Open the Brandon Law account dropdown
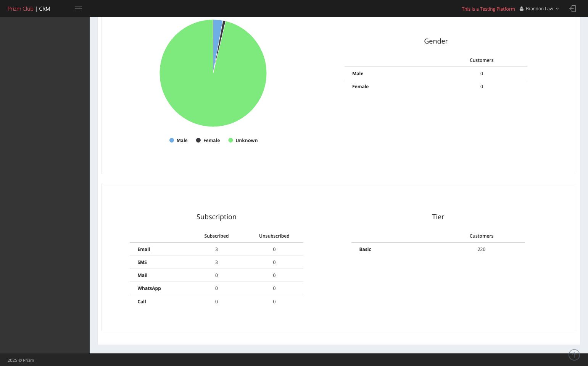The image size is (588, 366). (539, 8)
